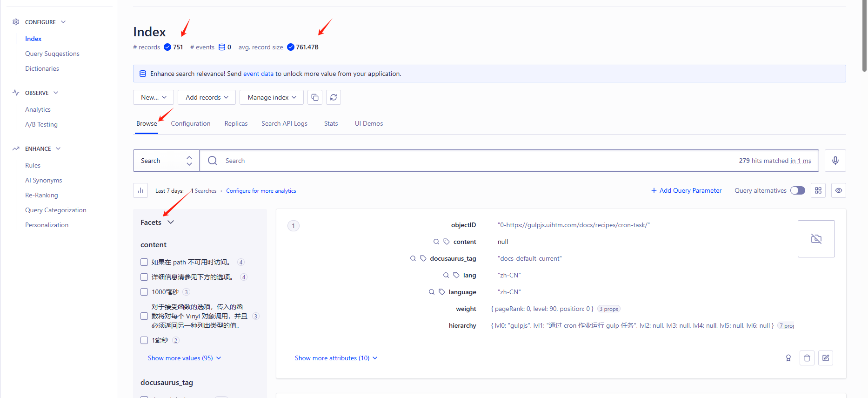868x398 pixels.
Task: Click the tag icon beside docusaurus_tag
Action: coord(423,258)
